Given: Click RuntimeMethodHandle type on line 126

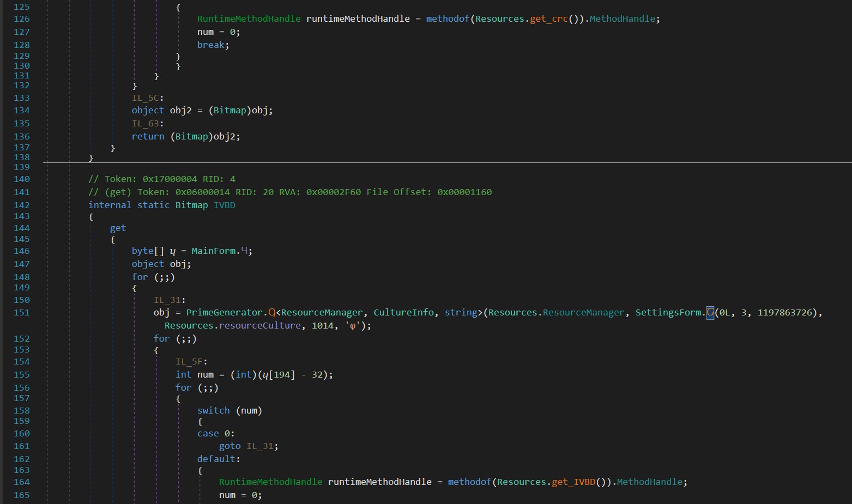Looking at the screenshot, I should click(249, 19).
